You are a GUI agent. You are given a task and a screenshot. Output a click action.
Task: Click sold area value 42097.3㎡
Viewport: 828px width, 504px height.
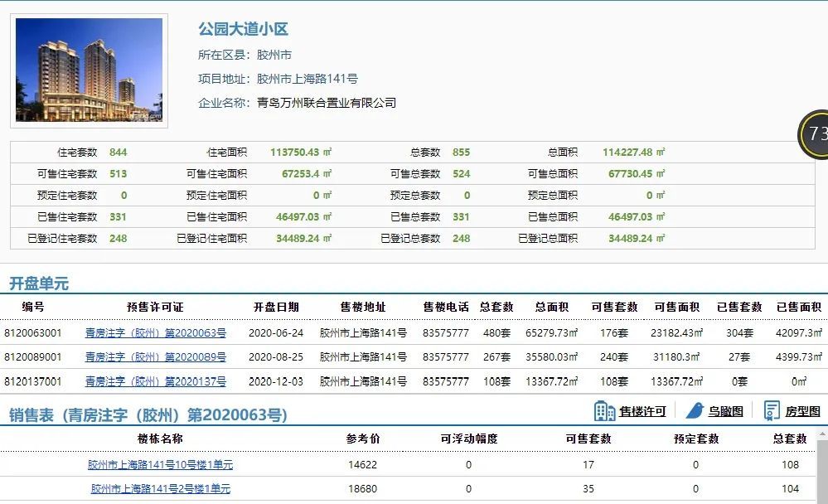[x=799, y=333]
